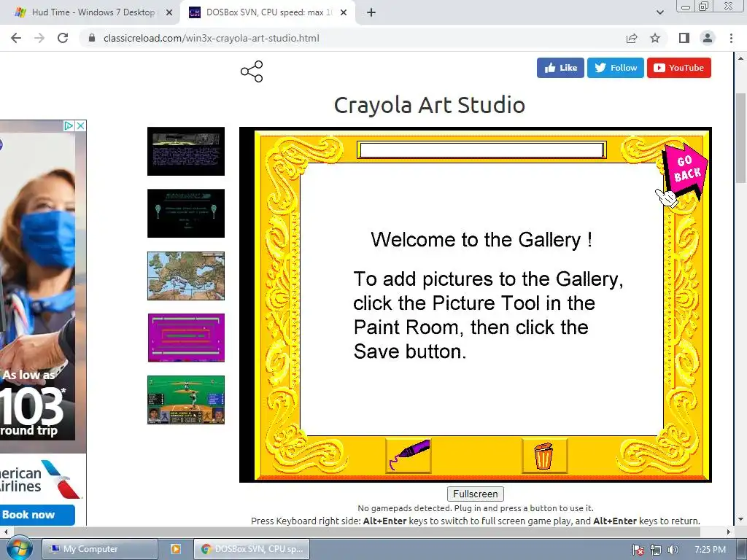Viewport: 747px width, 560px height.
Task: Click the media player taskbar icon
Action: tap(176, 549)
